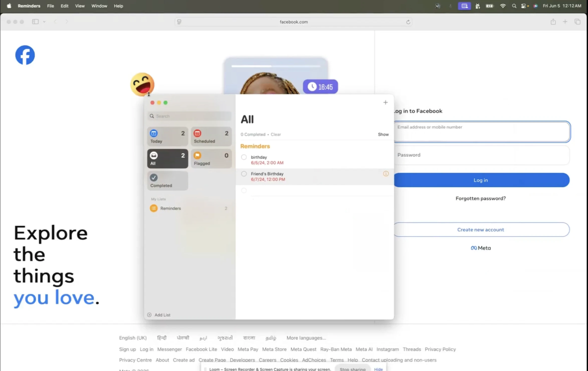Viewport: 588px width, 371px height.
Task: Open Instagram footer link
Action: tap(387, 349)
